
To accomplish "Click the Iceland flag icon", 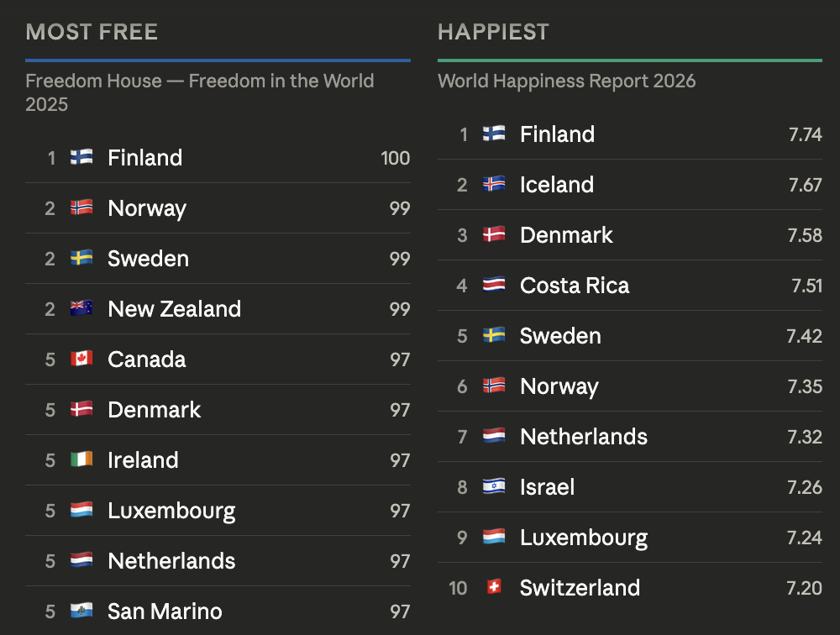I will 494,184.
